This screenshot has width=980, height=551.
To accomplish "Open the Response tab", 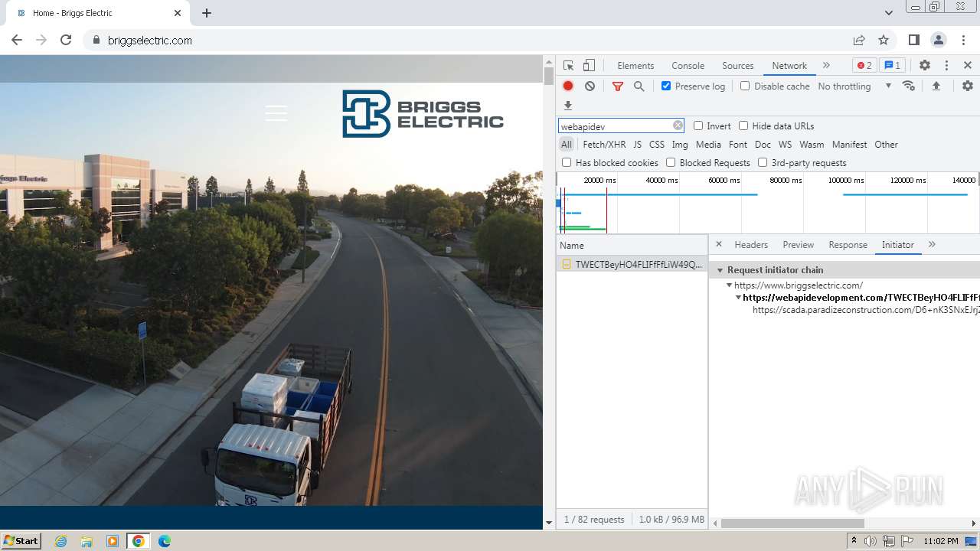I will point(848,245).
